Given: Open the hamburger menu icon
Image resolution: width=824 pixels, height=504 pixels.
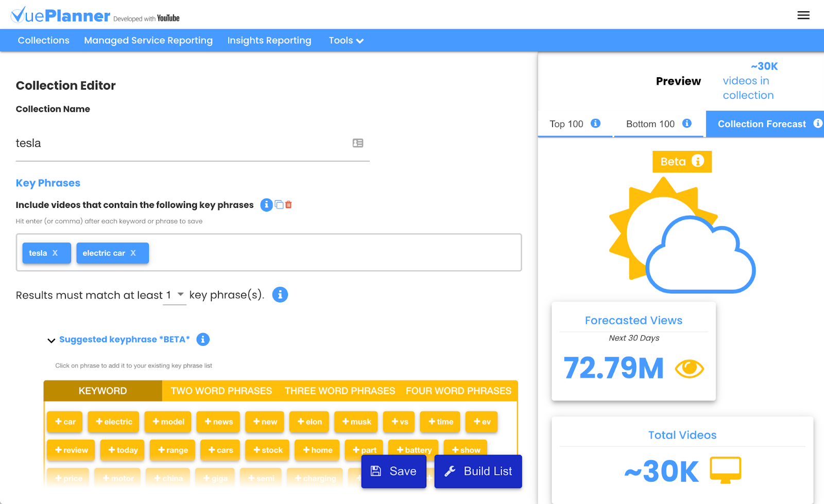Looking at the screenshot, I should click(x=803, y=15).
